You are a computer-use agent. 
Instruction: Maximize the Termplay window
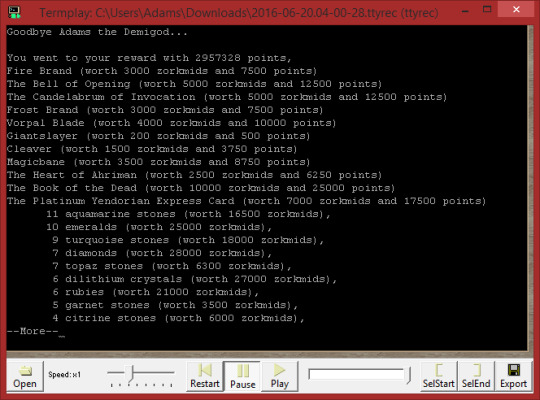tap(487, 10)
